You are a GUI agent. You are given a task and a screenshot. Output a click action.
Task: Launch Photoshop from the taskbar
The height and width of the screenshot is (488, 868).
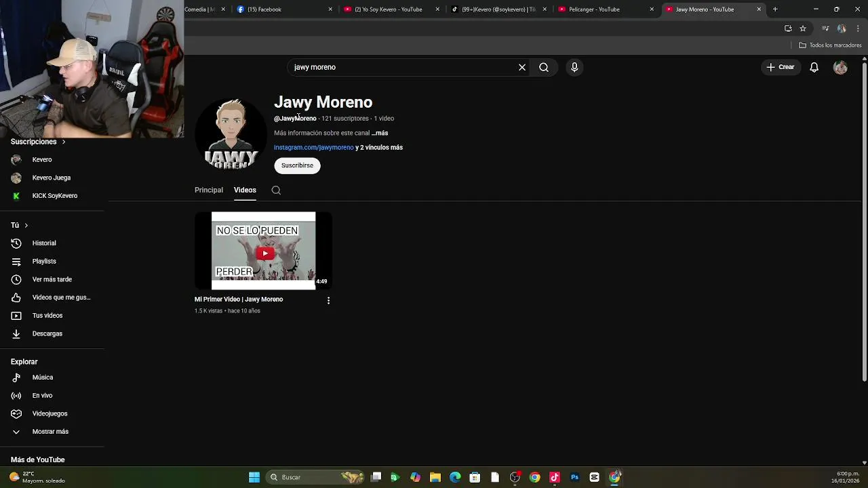(574, 477)
